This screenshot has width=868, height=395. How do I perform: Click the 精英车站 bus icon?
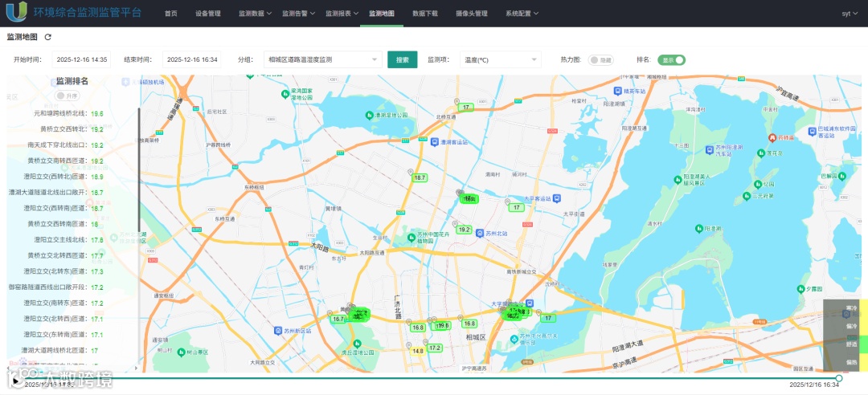(x=617, y=90)
